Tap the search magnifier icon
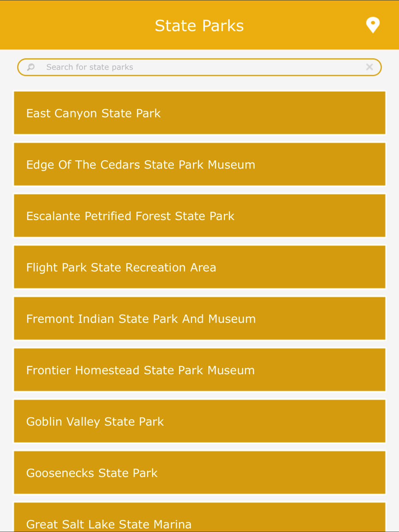The width and height of the screenshot is (399, 532). [x=31, y=67]
